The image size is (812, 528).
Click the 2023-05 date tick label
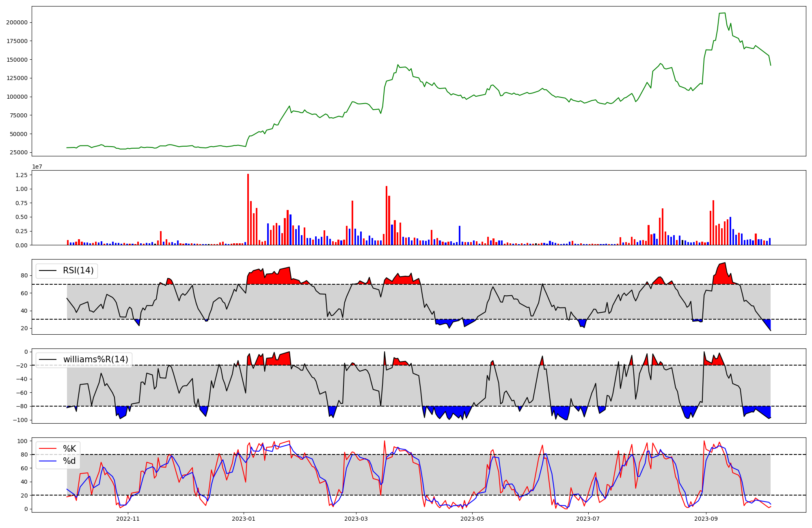coord(473,519)
